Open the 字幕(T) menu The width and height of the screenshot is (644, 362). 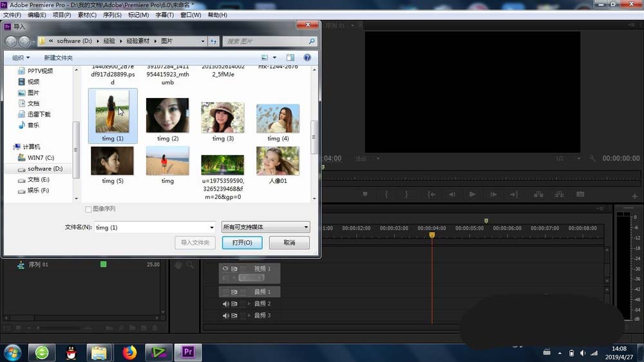point(164,15)
